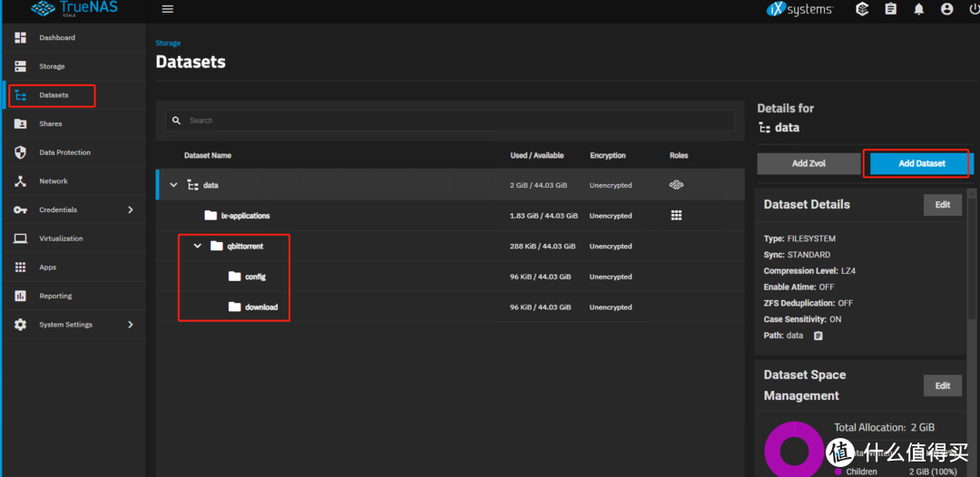980x477 pixels.
Task: Click the share role icon on data row
Action: tap(676, 185)
